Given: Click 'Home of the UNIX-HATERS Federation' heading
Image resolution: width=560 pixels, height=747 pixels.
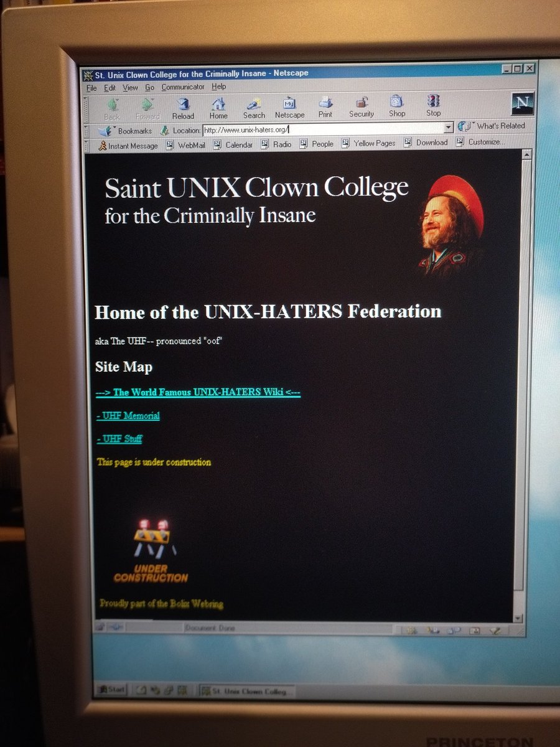Looking at the screenshot, I should point(268,312).
